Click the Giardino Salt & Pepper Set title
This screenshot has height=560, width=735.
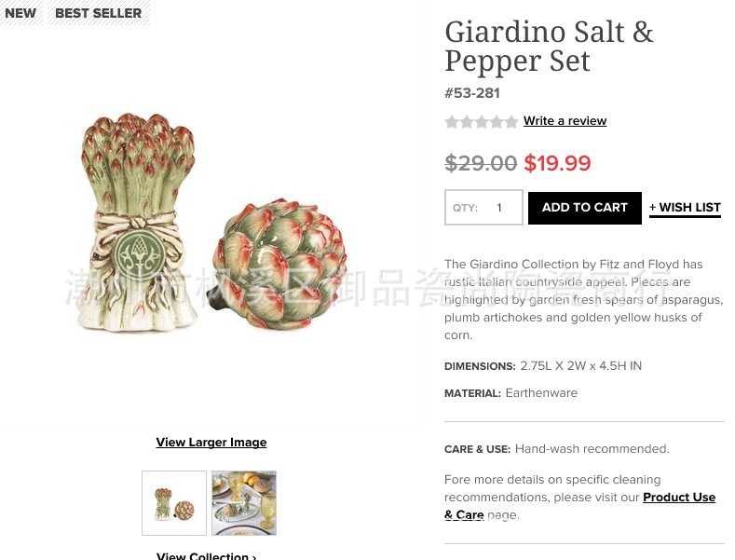coord(549,46)
